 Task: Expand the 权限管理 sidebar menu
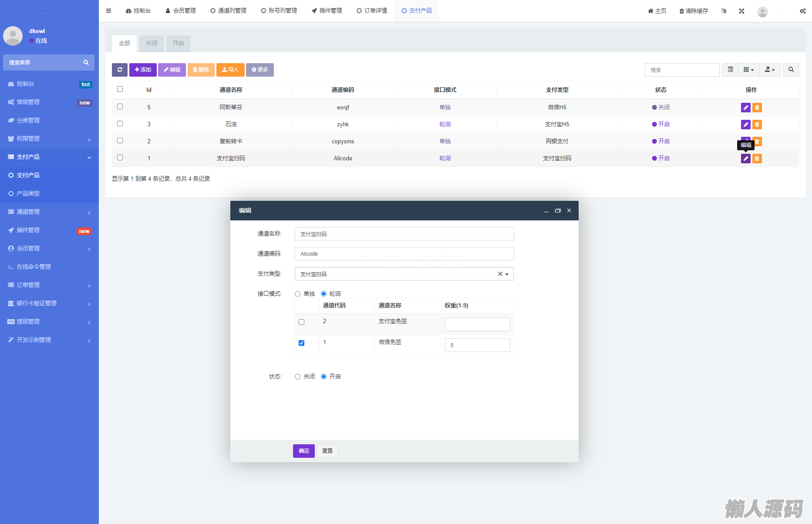[49, 139]
